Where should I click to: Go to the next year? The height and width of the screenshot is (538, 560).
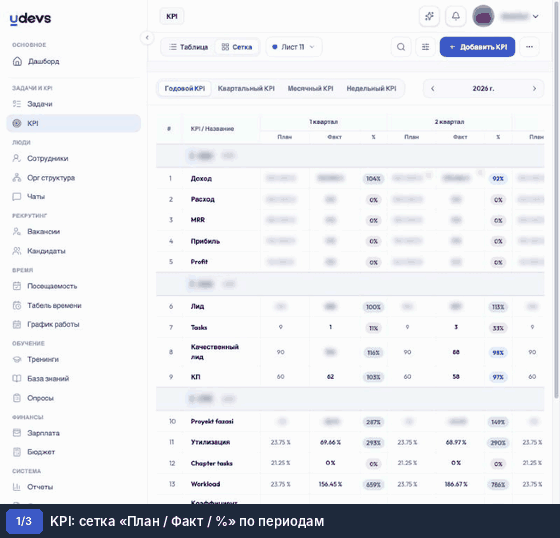point(534,88)
